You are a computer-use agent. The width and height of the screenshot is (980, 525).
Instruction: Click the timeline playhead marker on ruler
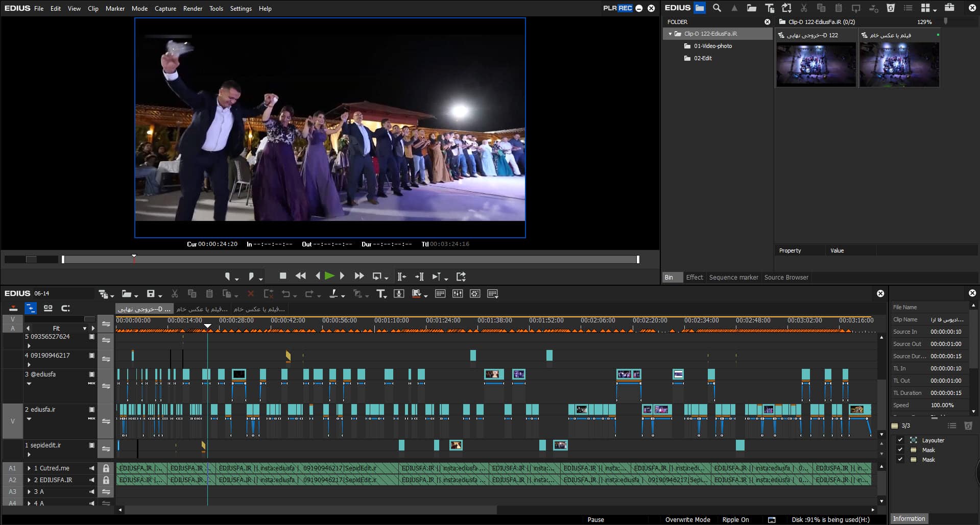pyautogui.click(x=207, y=325)
